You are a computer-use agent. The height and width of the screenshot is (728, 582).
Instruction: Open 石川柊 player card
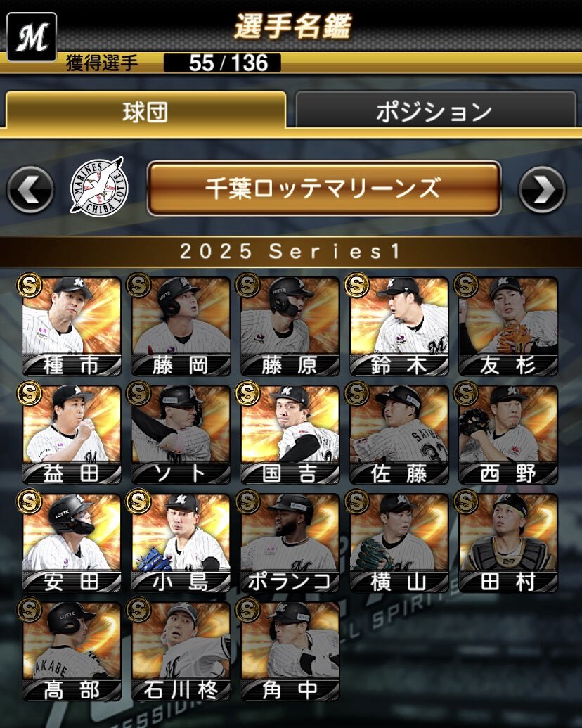pos(181,651)
